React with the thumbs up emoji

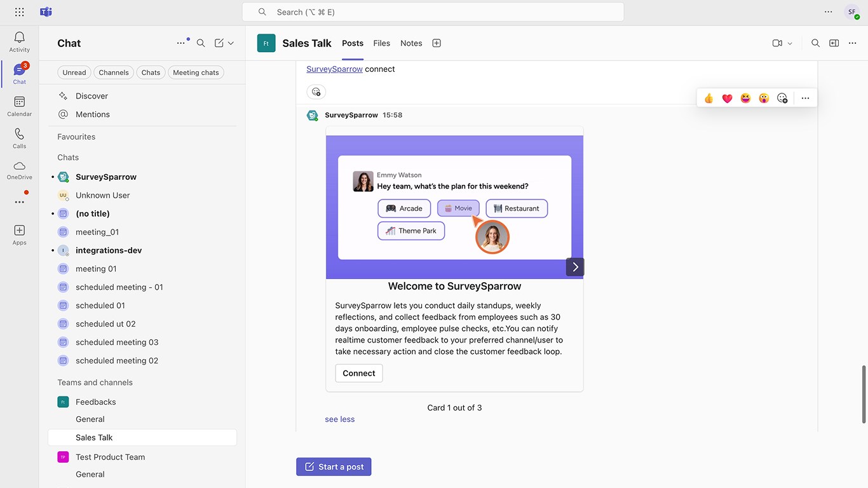[709, 98]
